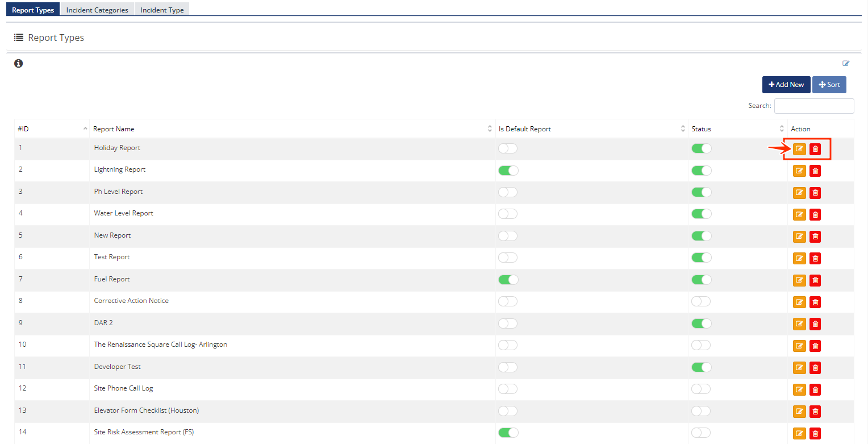
Task: Click trash icon for Test Report
Action: click(815, 259)
